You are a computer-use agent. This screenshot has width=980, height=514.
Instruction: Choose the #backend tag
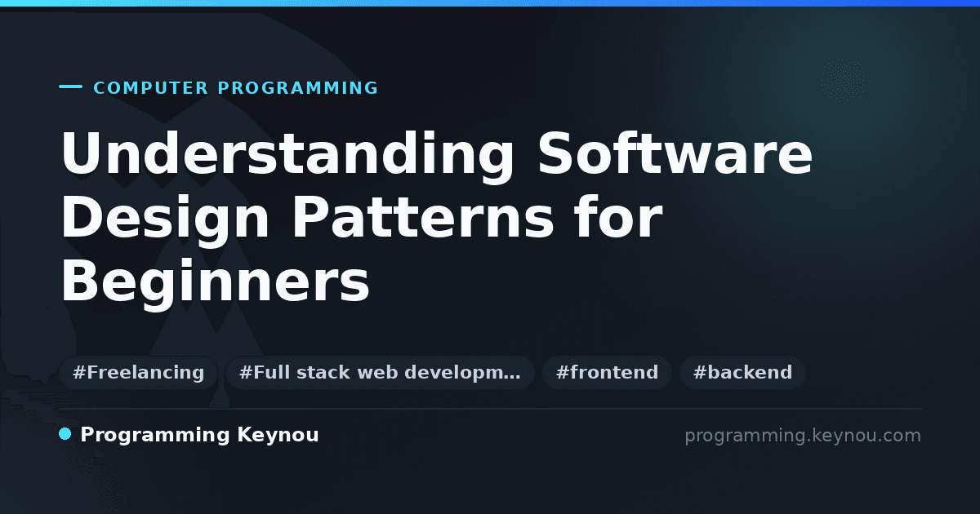pyautogui.click(x=742, y=373)
